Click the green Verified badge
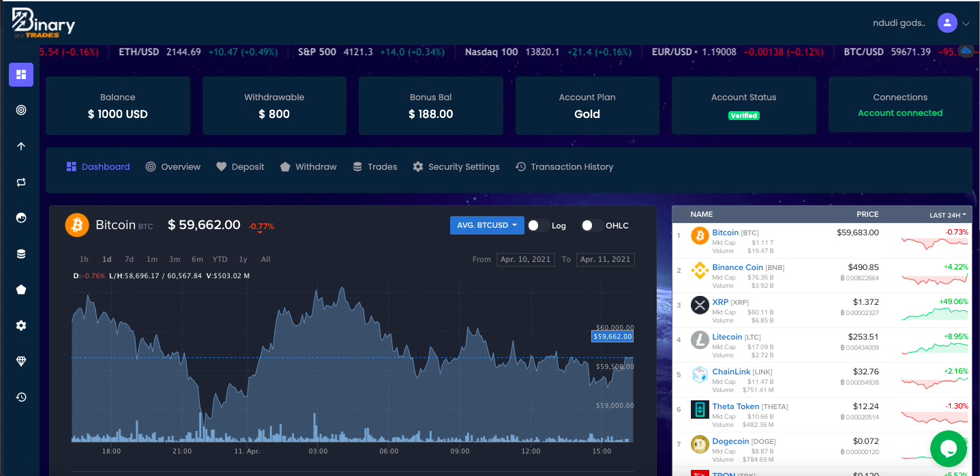Screen dimensions: 980x476 (744, 116)
